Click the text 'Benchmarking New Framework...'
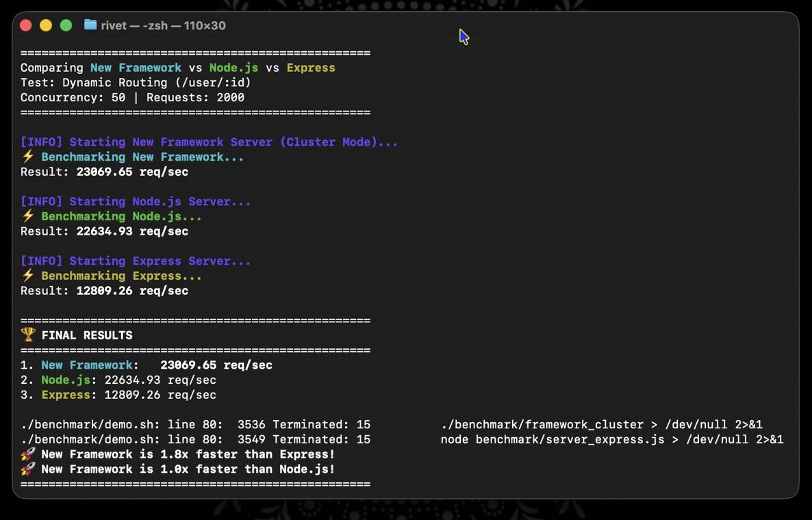This screenshot has height=520, width=812. pos(142,157)
